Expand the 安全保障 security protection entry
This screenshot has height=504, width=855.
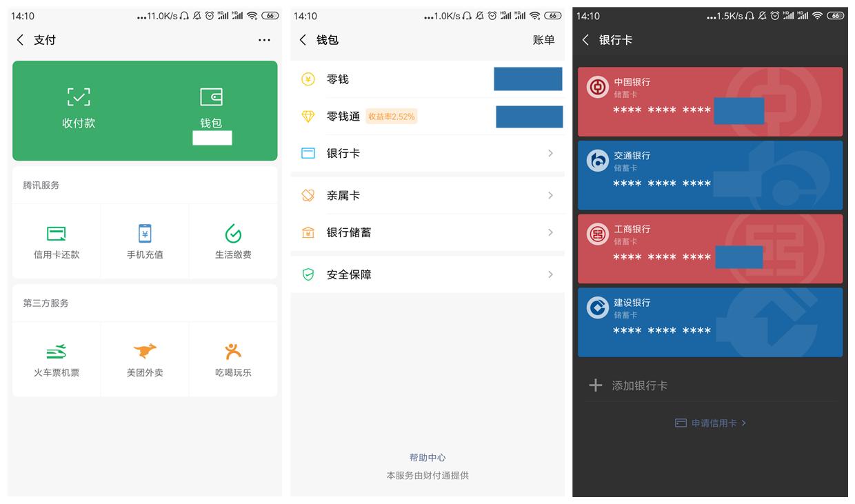(x=427, y=274)
